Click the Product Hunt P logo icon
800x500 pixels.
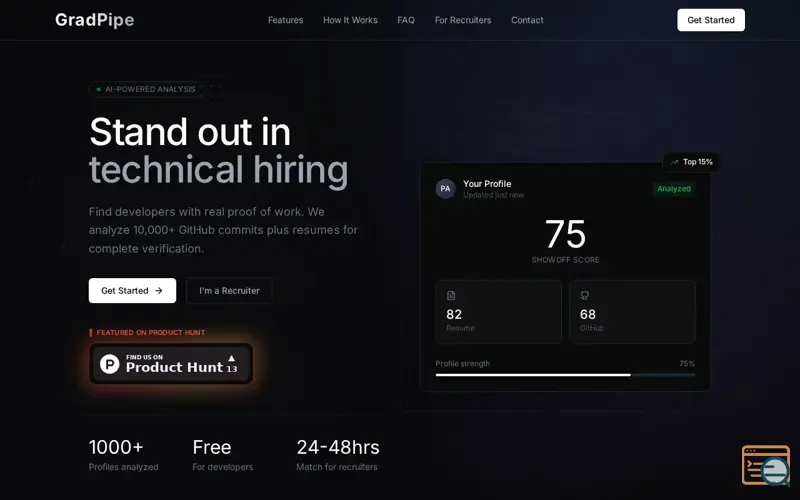(110, 364)
